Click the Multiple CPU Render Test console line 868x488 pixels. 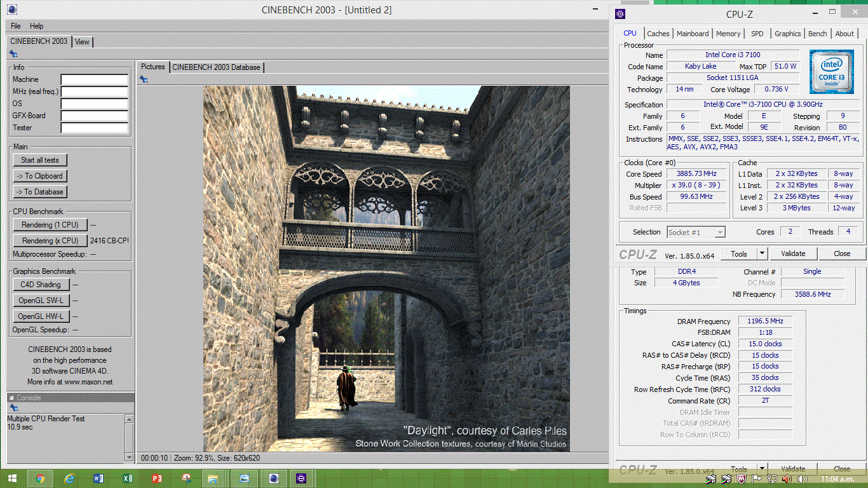click(x=46, y=419)
